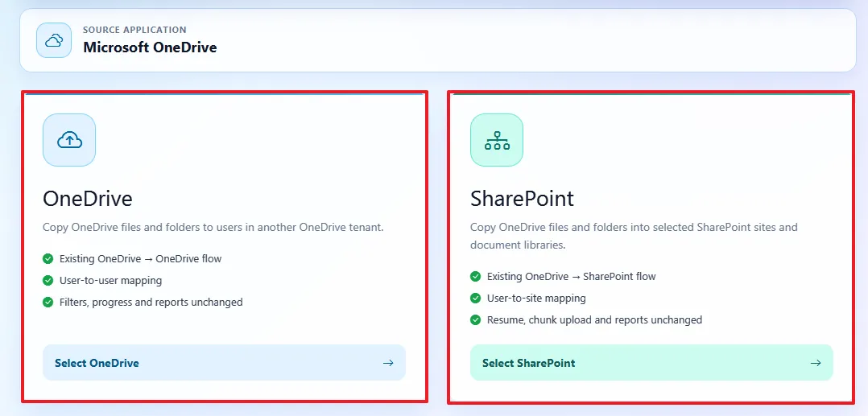Click the SOURCE APPLICATION label
Screen dimensions: 868x416
pos(134,30)
